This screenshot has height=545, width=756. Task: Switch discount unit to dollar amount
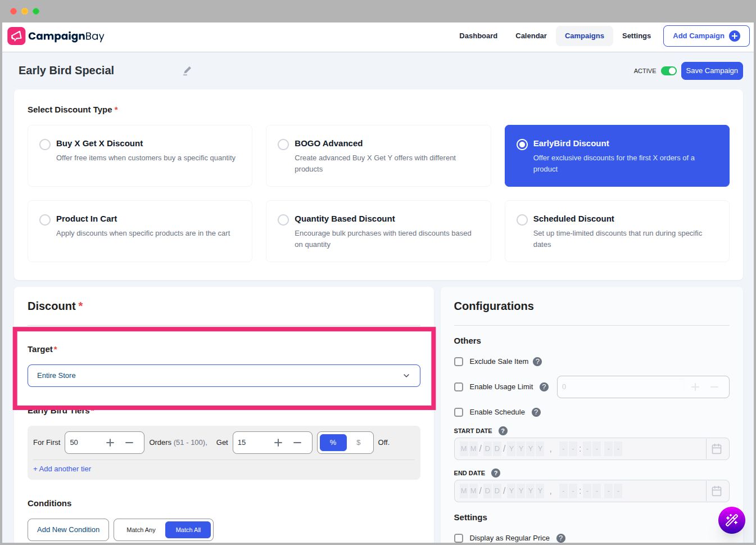(359, 443)
